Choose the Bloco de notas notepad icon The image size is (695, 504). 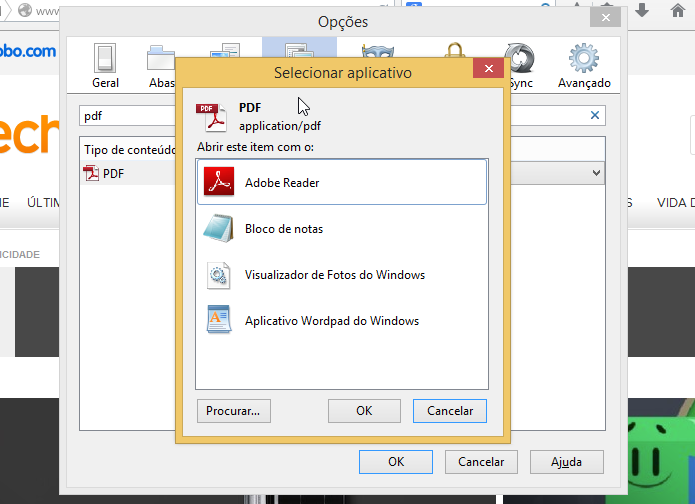(x=219, y=228)
